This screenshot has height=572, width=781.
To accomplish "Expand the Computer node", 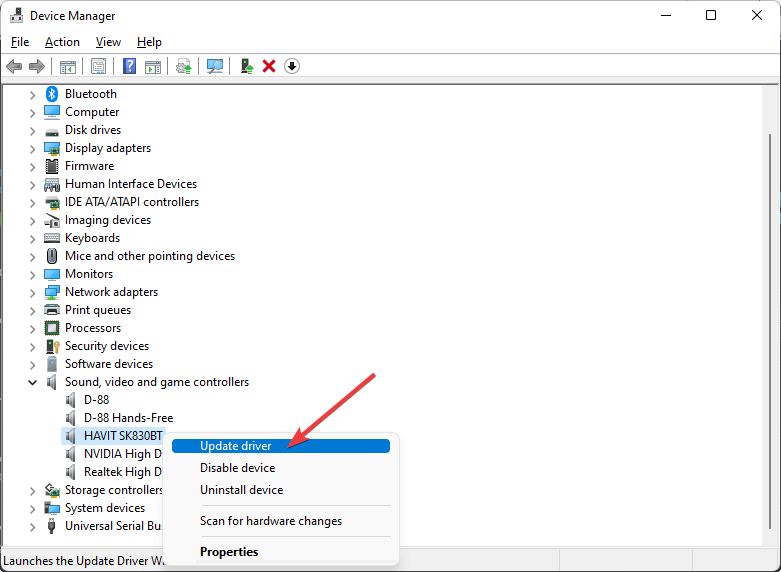I will (32, 113).
